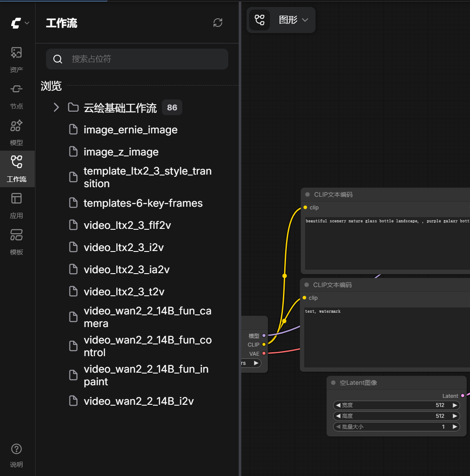This screenshot has width=470, height=476.
Task: Open the 节点 nodes sidebar panel
Action: click(16, 96)
